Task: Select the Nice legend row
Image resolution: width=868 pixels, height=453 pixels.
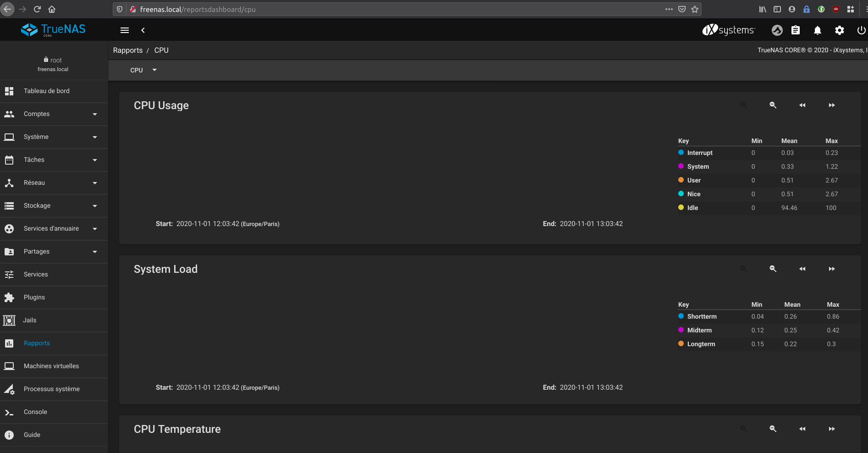Action: [x=769, y=194]
